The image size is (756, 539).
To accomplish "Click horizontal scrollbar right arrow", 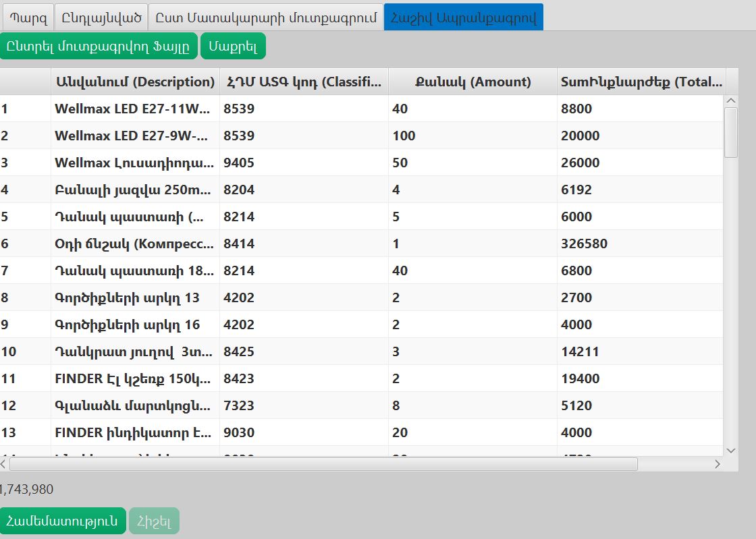I will [x=717, y=464].
